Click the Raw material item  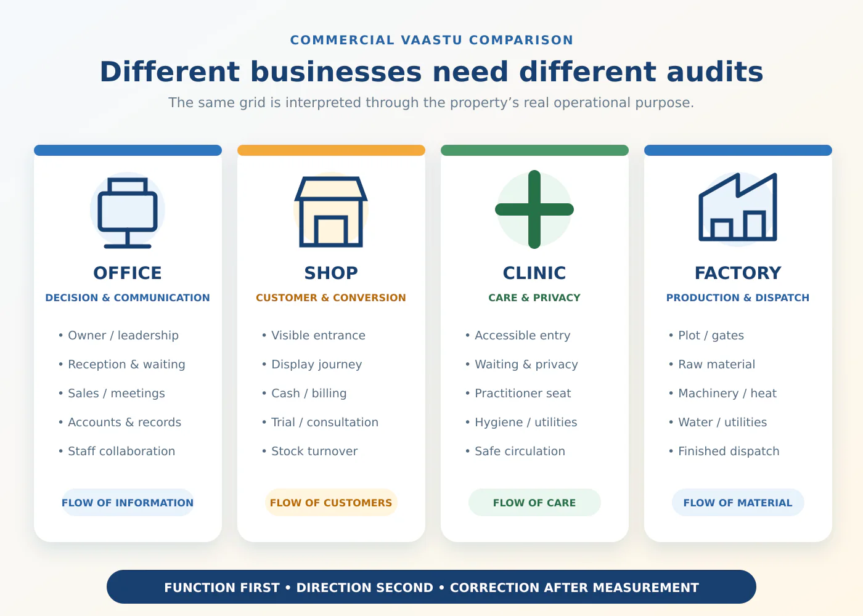pyautogui.click(x=711, y=365)
